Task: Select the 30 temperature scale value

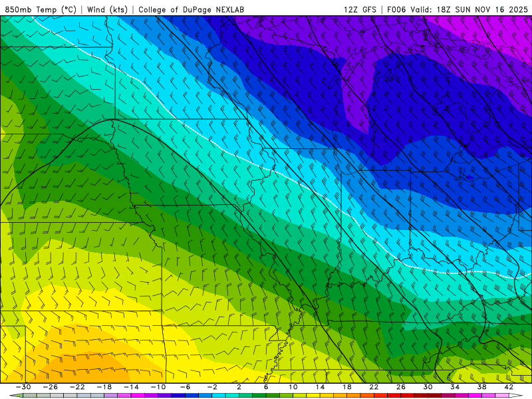Action: click(x=428, y=387)
